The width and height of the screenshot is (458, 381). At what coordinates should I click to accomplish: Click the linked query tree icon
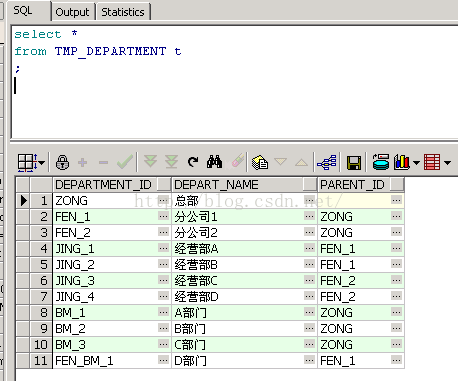click(x=327, y=163)
